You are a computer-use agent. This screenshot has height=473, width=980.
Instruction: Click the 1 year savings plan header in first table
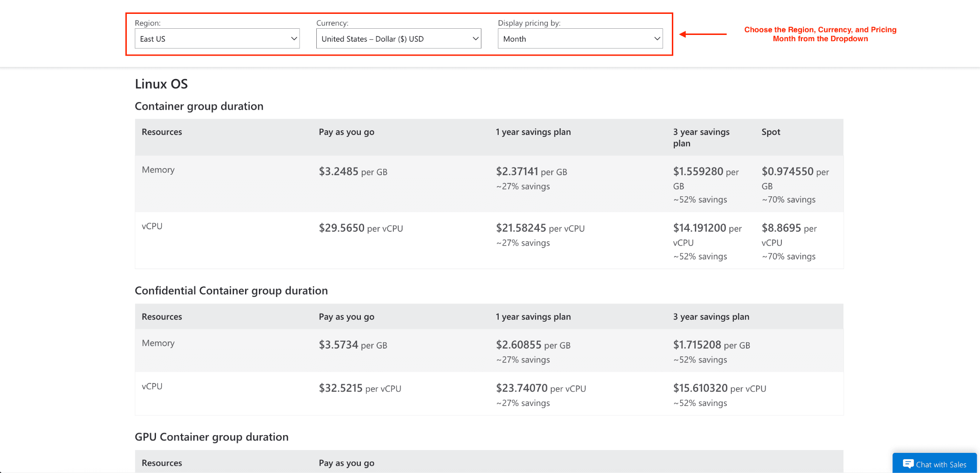coord(533,132)
